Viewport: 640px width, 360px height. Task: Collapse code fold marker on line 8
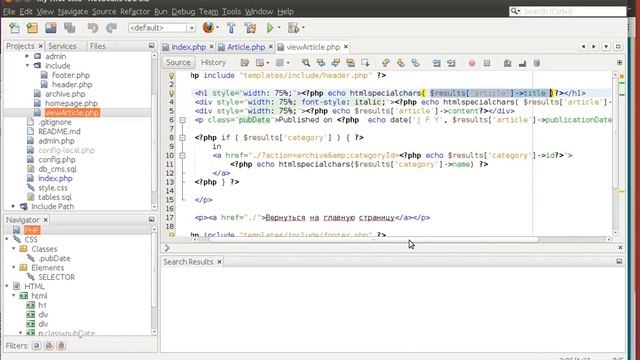pos(182,138)
